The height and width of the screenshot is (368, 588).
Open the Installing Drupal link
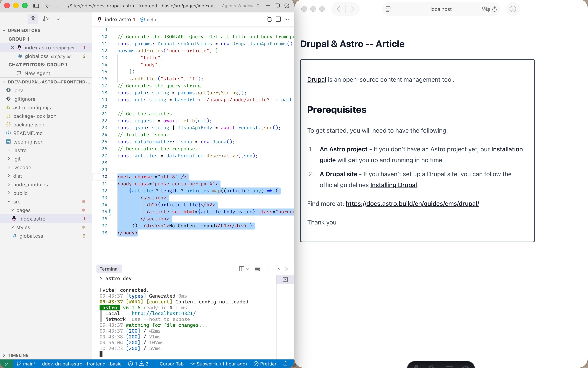(393, 185)
